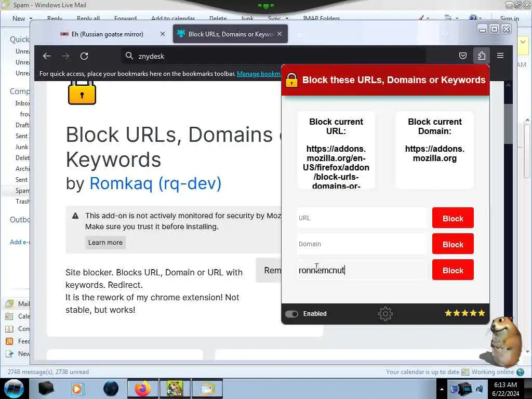Go back in the browser
The image size is (532, 399).
pyautogui.click(x=47, y=56)
